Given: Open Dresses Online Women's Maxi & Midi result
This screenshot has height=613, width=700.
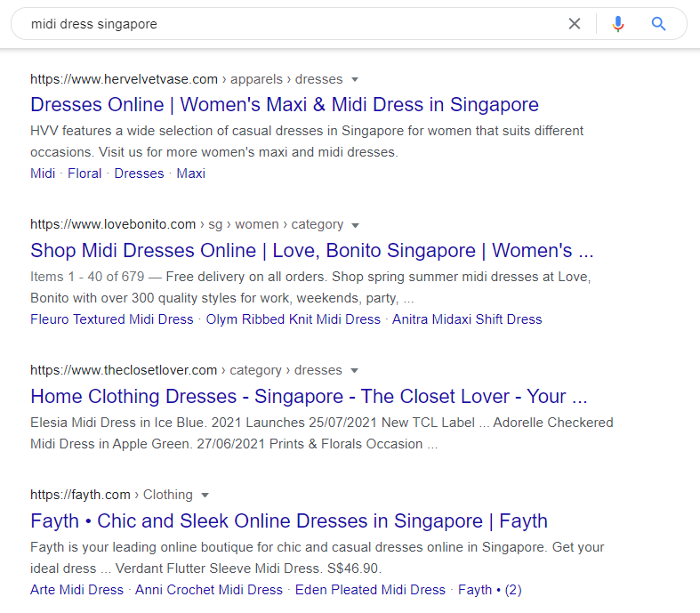Looking at the screenshot, I should click(x=285, y=104).
